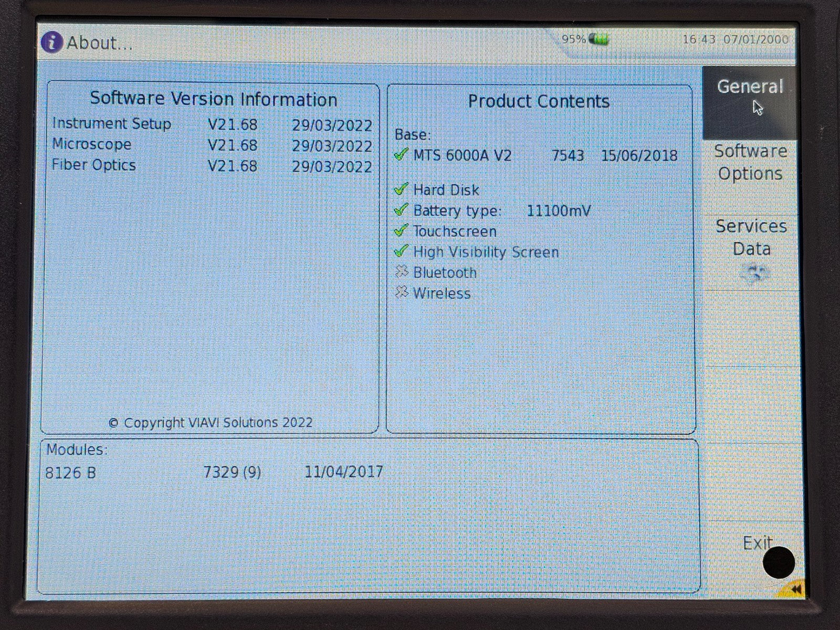Click the clock and date display

(735, 39)
